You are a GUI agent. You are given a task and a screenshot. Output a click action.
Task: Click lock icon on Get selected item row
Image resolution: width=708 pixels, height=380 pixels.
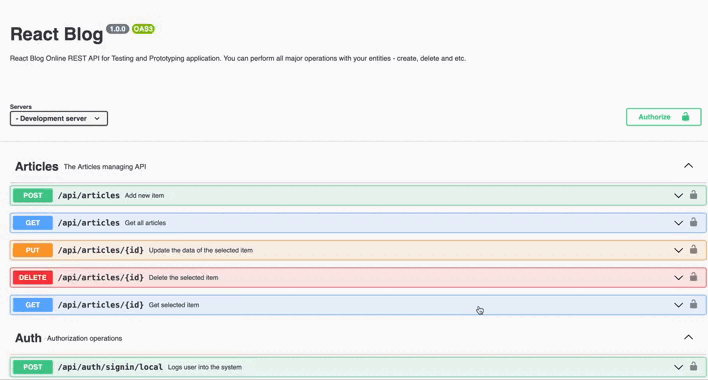pyautogui.click(x=693, y=305)
